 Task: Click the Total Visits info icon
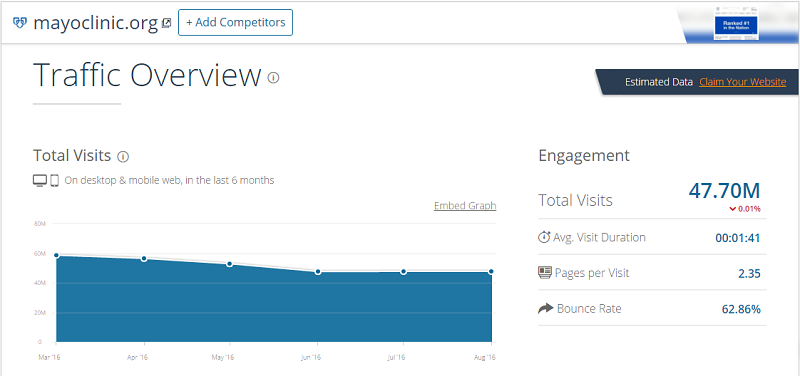(x=123, y=157)
